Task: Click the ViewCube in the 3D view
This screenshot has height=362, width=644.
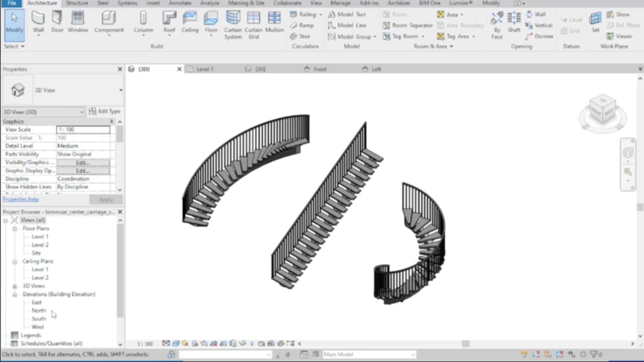Action: point(602,110)
